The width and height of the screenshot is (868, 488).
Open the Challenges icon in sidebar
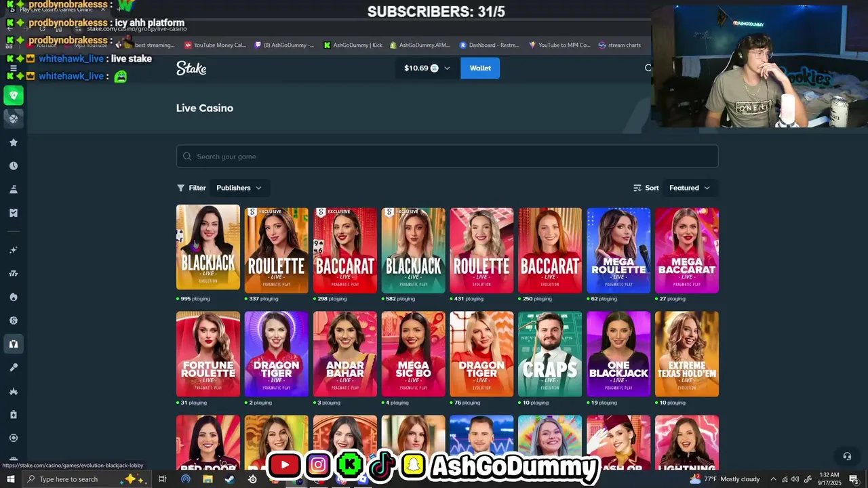coord(14,189)
